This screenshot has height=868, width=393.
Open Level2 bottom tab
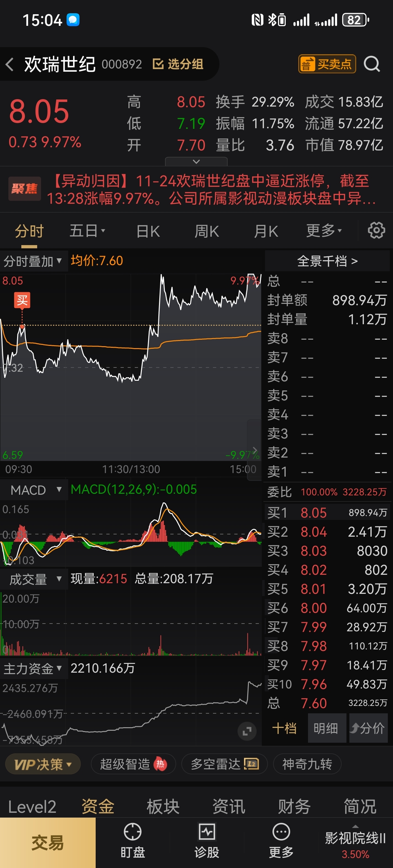click(32, 807)
